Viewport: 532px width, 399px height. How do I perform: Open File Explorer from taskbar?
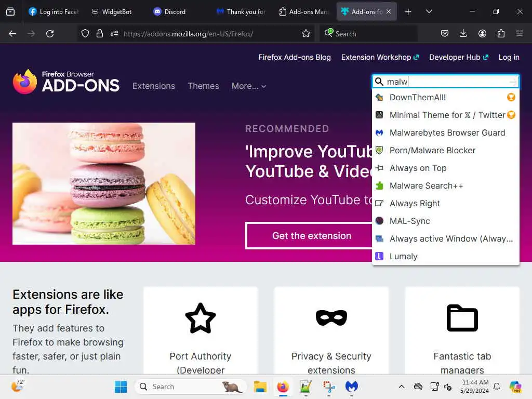tap(260, 387)
